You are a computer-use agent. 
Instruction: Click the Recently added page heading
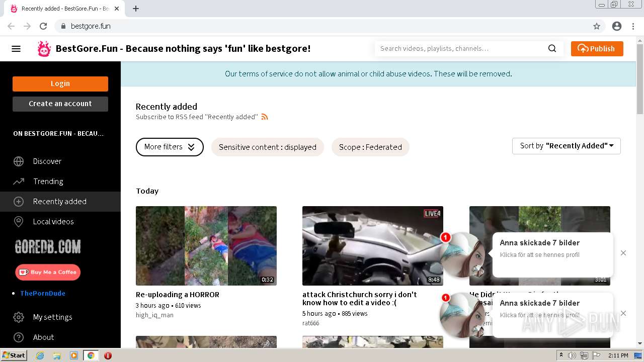point(167,107)
